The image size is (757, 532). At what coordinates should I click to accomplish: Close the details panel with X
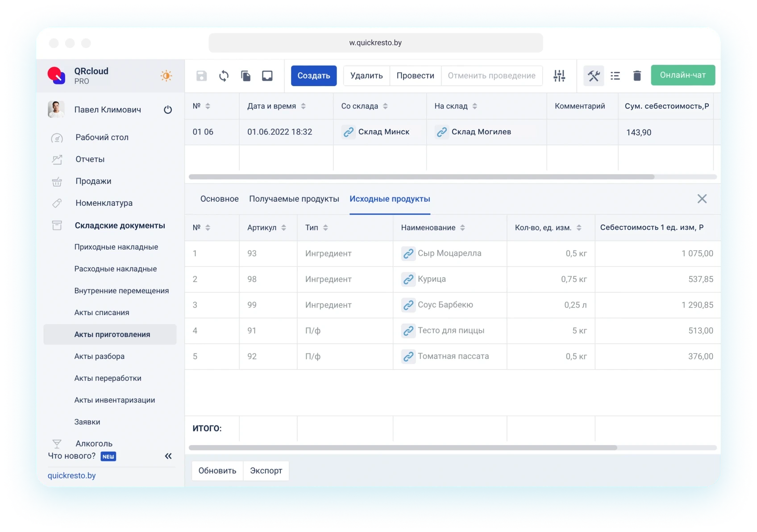702,199
